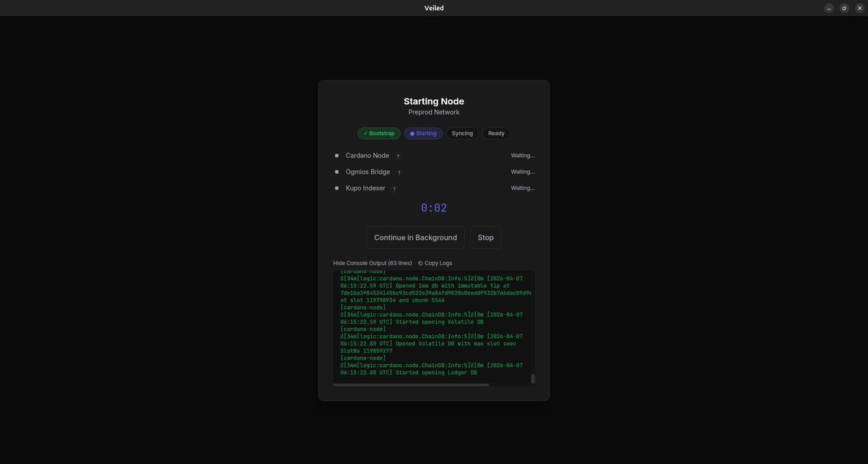
Task: Click the console horizontal scrollbar
Action: click(411, 385)
